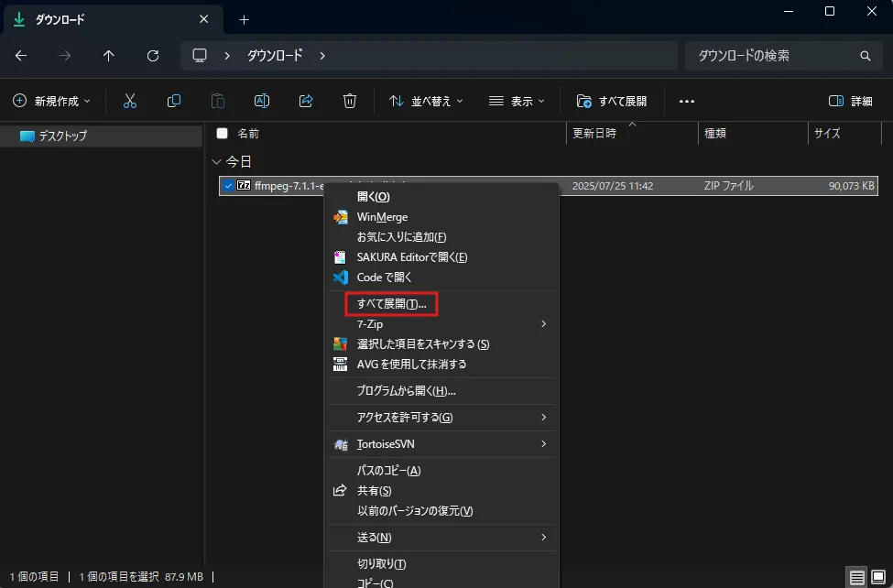Click chevron after ダウンロード in address bar
893x588 pixels.
click(x=322, y=55)
